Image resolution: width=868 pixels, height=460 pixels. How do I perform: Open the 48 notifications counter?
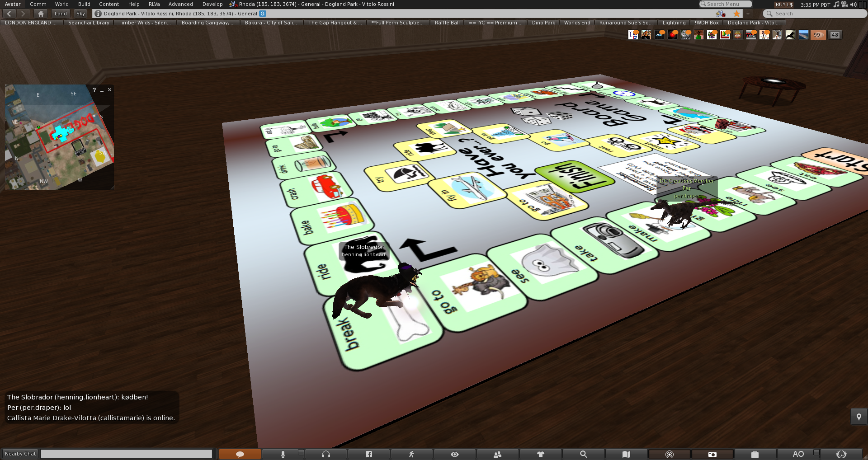coord(835,35)
